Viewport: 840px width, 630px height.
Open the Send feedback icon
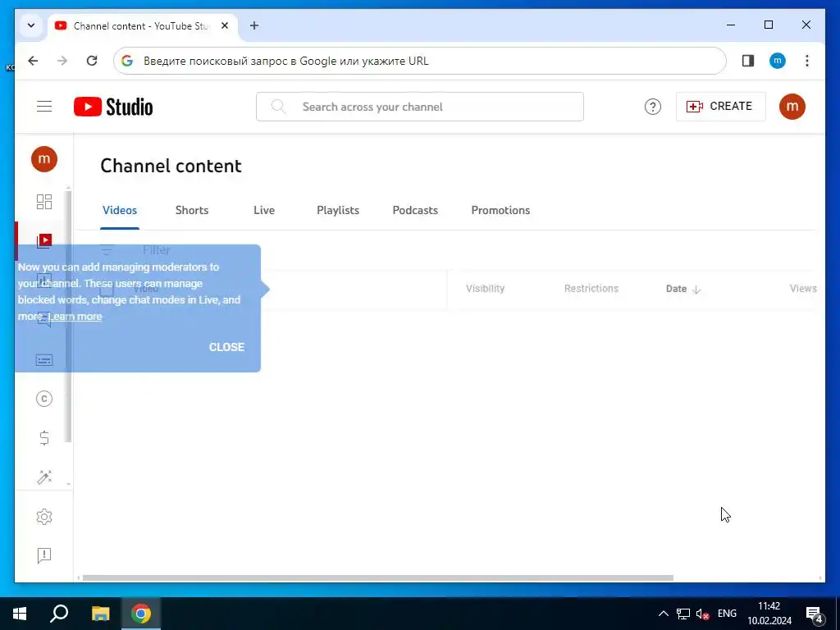44,555
